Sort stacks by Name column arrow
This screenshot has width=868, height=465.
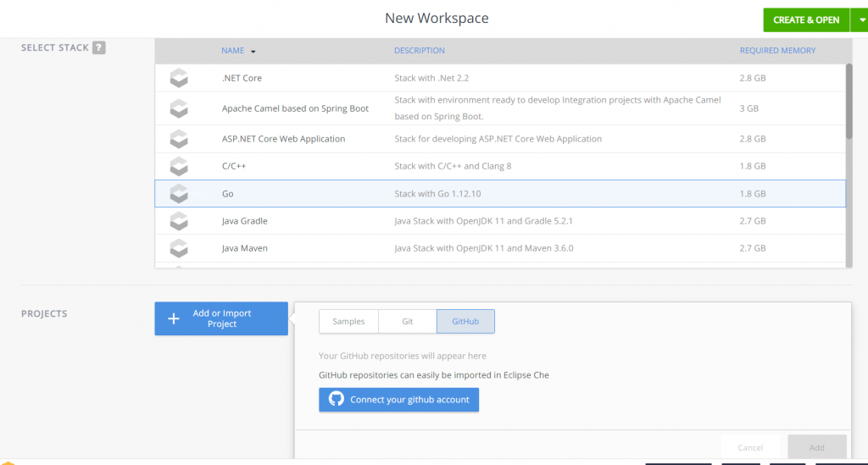tap(253, 51)
